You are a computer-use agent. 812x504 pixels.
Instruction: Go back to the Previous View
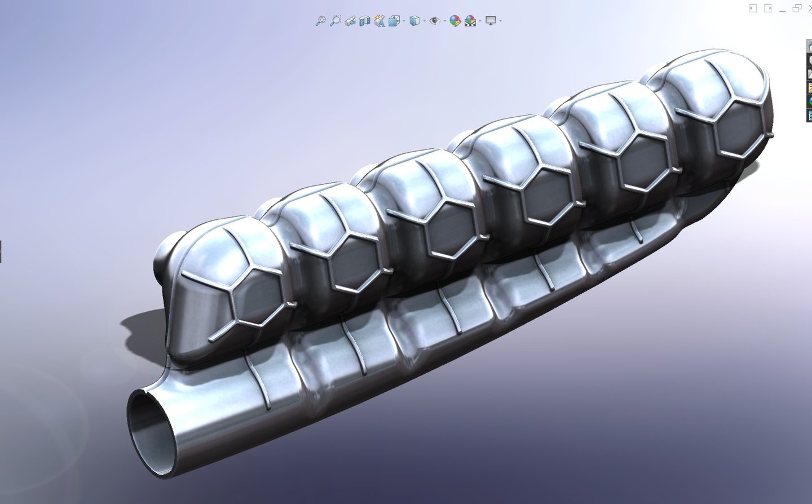point(350,21)
